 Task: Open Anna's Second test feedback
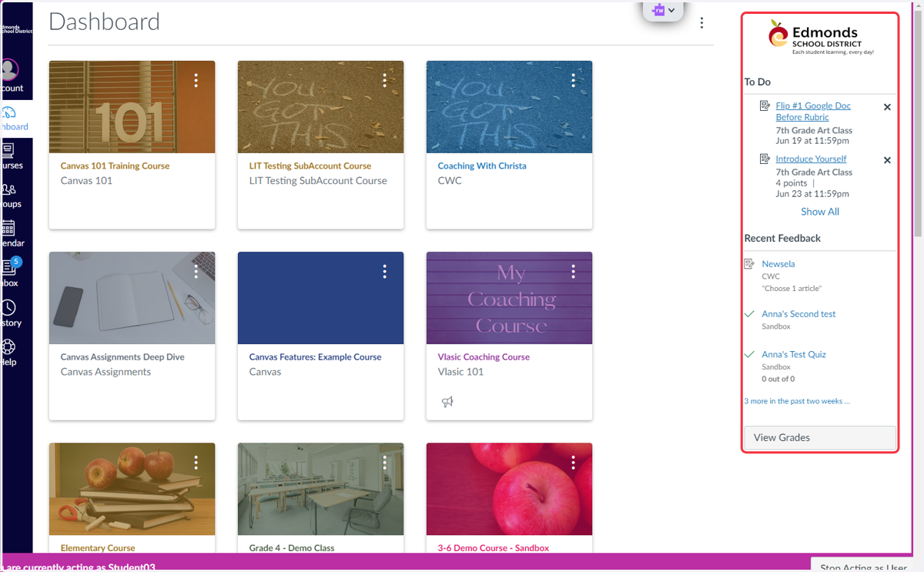click(798, 314)
